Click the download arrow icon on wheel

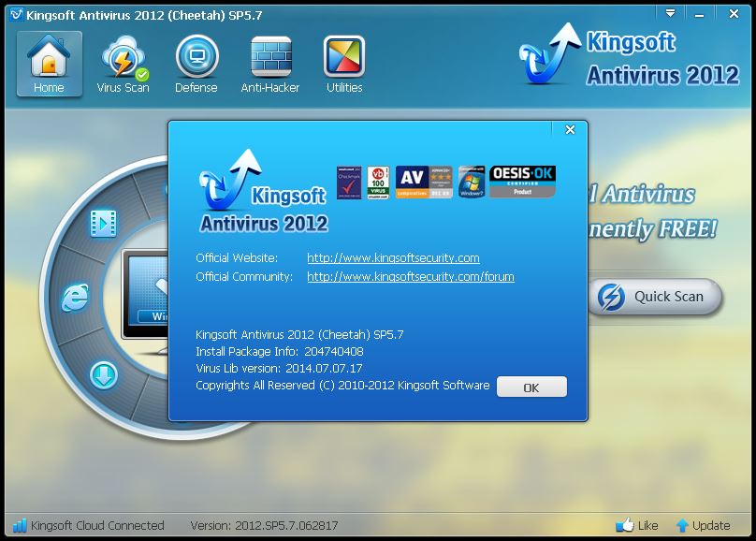[x=104, y=375]
